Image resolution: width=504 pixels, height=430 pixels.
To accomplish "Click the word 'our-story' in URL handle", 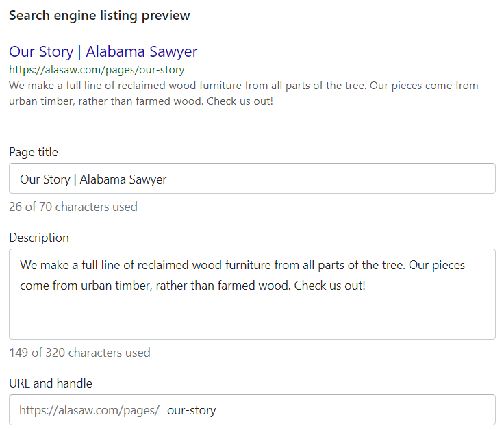I will (192, 410).
